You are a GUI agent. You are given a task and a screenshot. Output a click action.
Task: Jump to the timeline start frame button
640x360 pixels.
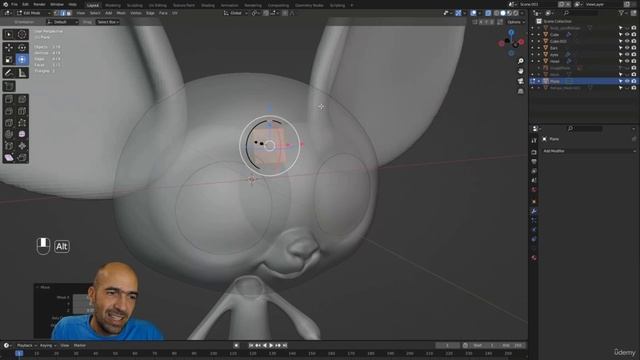(x=251, y=345)
